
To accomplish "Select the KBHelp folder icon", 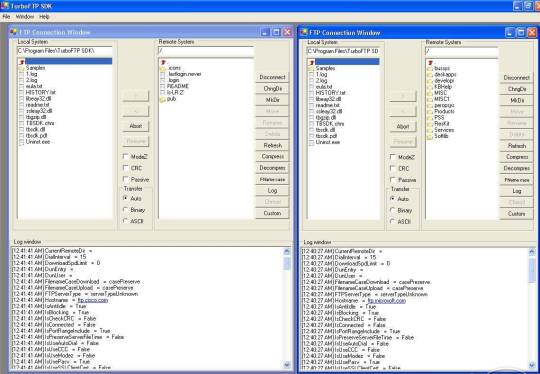I will point(430,87).
